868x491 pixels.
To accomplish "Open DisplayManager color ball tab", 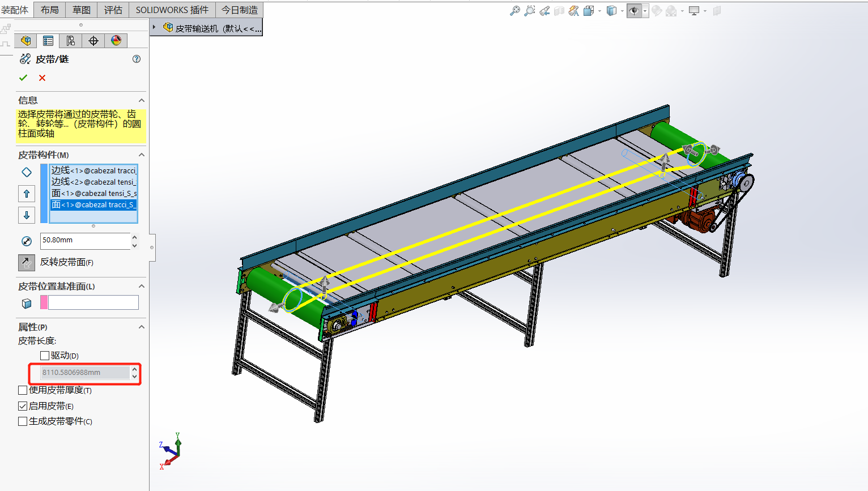I will (116, 41).
